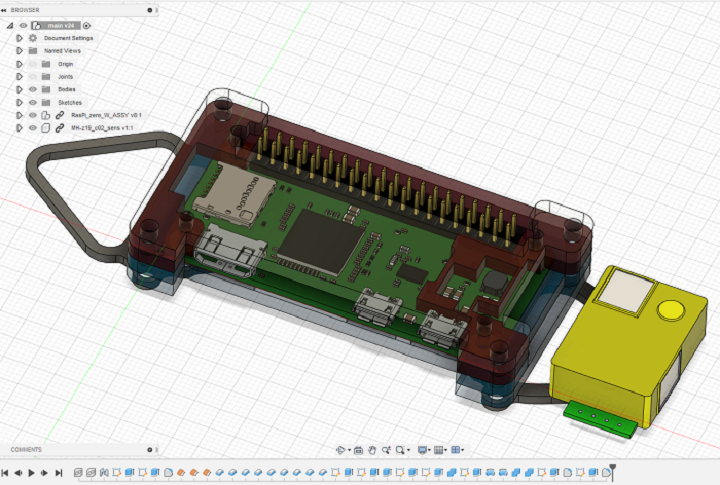720x485 pixels.
Task: Click the BROWSER panel header label
Action: pos(25,10)
